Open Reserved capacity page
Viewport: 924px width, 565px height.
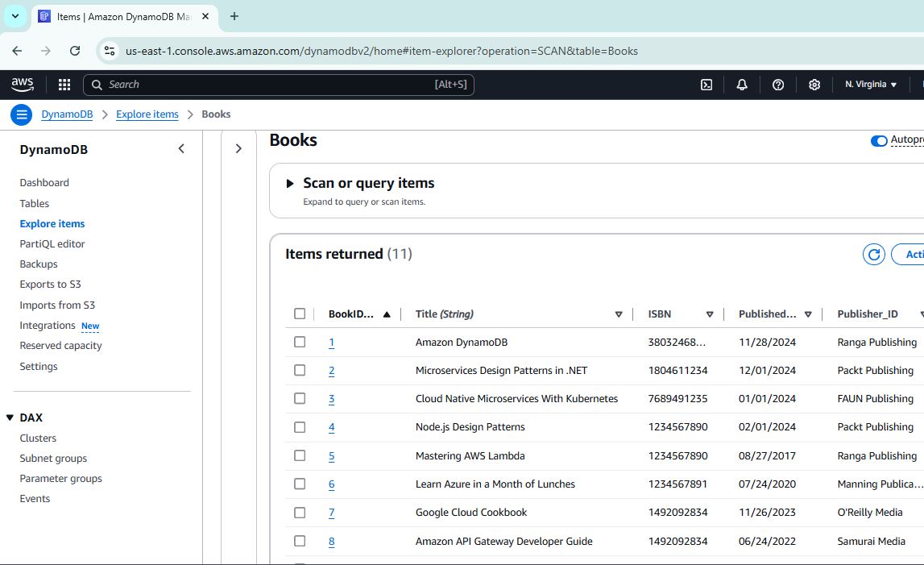[60, 346]
